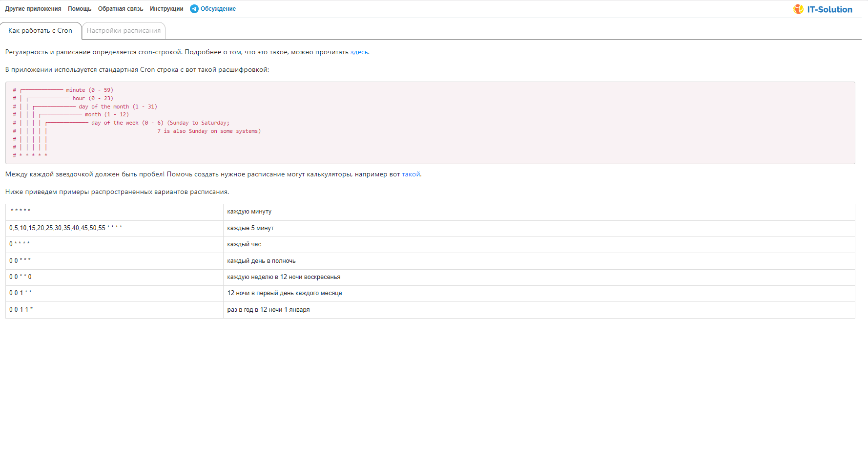
Task: Select the Как работать с Cron tab
Action: pyautogui.click(x=40, y=31)
